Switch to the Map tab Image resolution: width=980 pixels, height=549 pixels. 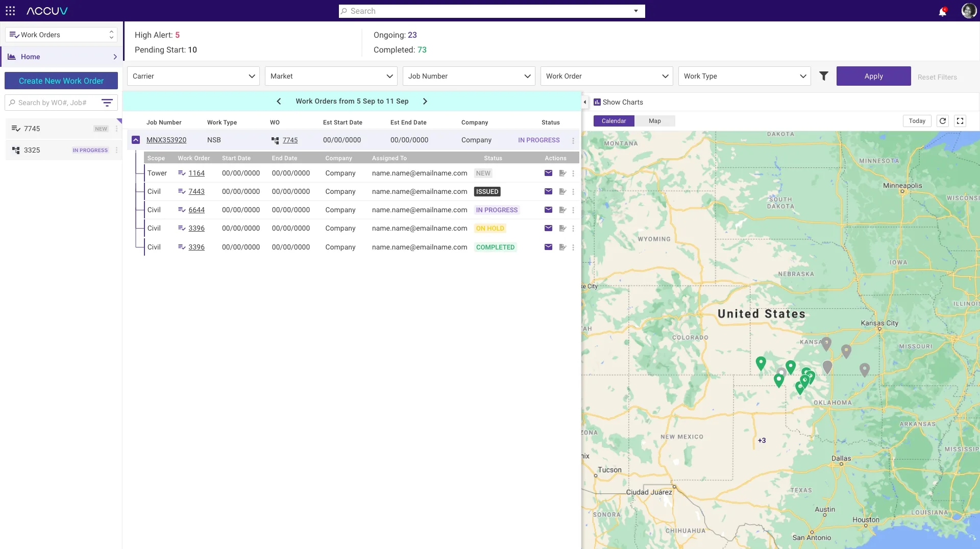point(654,121)
